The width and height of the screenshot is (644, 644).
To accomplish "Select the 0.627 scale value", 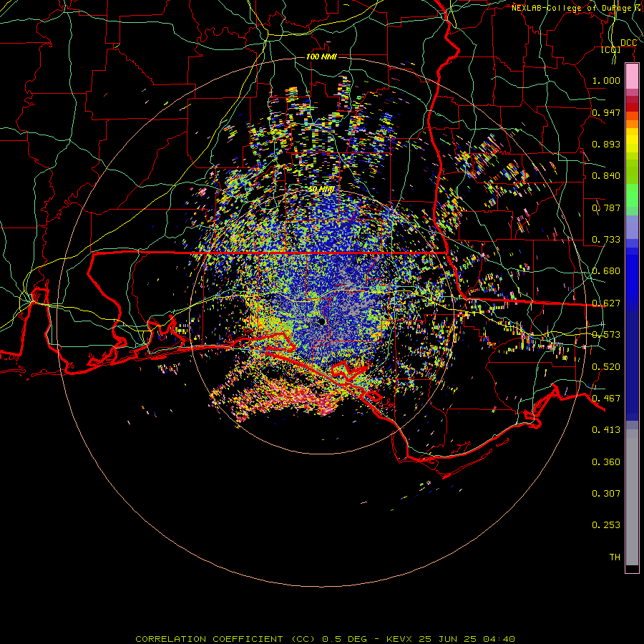I will (606, 303).
